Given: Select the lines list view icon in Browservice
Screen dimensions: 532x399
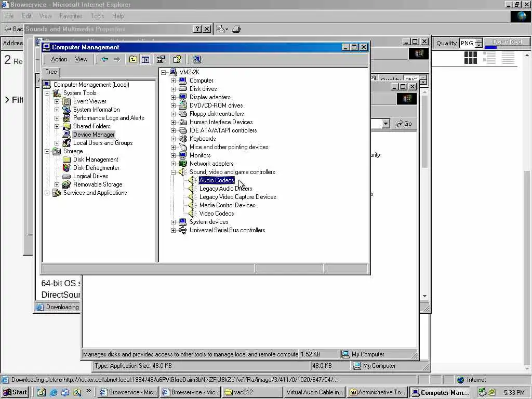Looking at the screenshot, I should coord(508,58).
